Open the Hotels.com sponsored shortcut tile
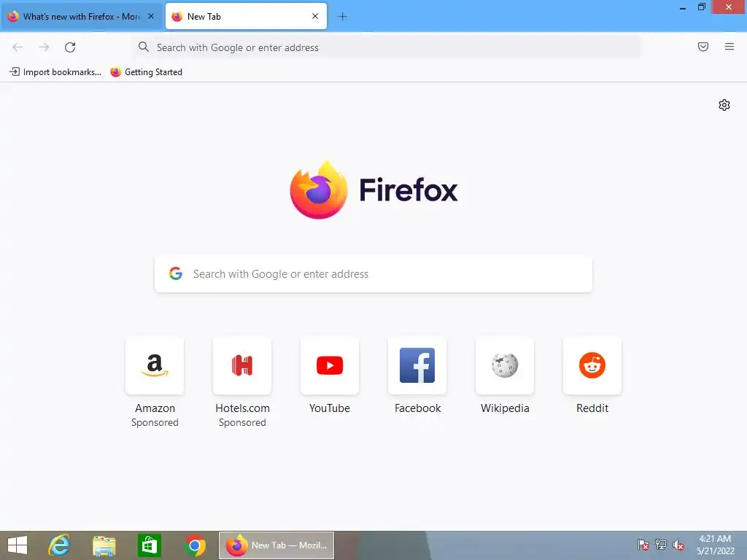 242,366
